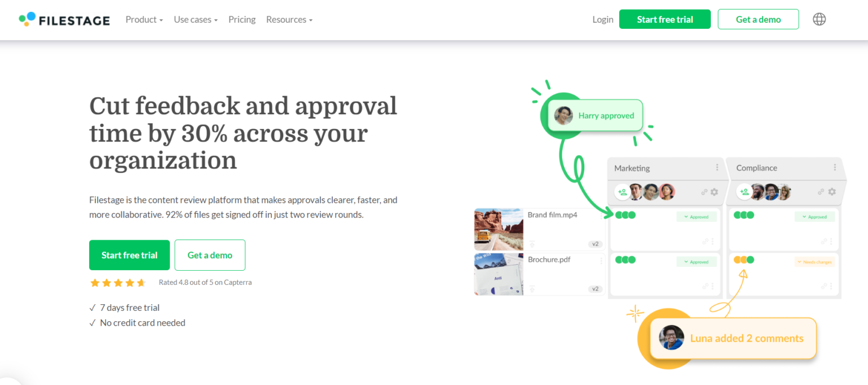Expand the Resources menu
This screenshot has height=385, width=868.
(289, 19)
